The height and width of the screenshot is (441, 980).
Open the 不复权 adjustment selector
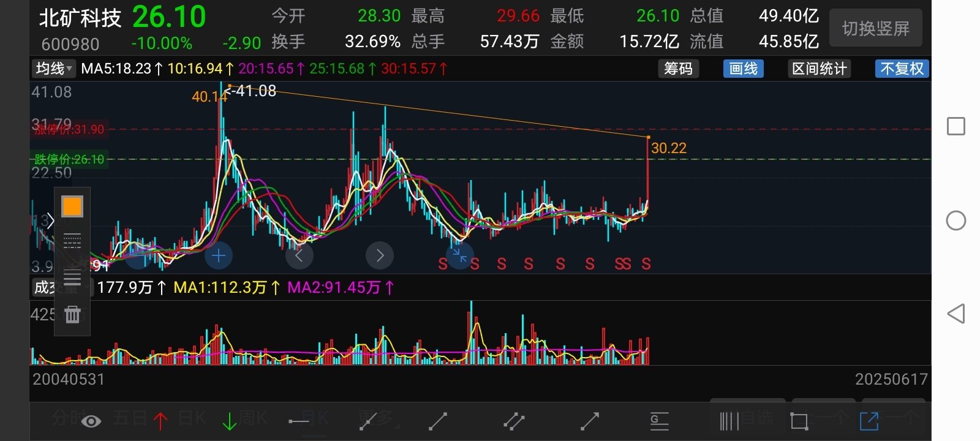coord(902,69)
